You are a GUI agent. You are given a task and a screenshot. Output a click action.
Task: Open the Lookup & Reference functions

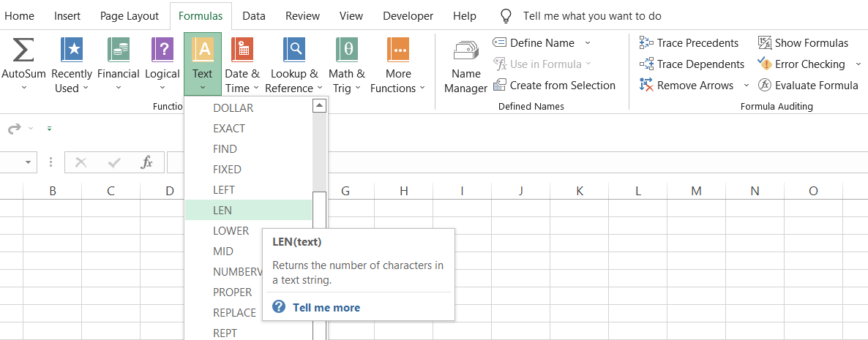294,50
